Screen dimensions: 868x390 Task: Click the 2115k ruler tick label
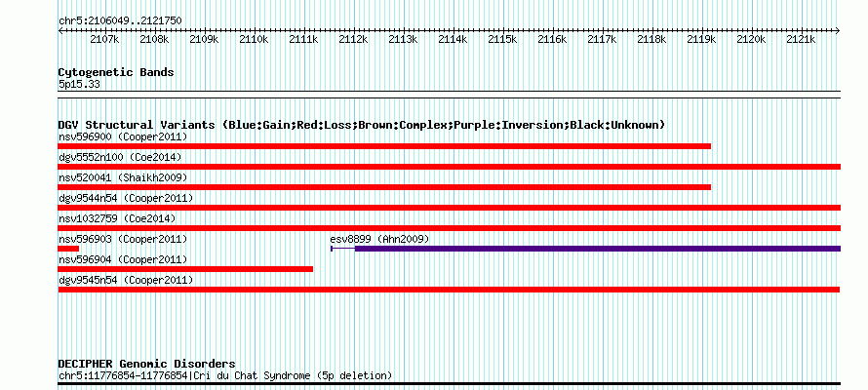(x=502, y=39)
